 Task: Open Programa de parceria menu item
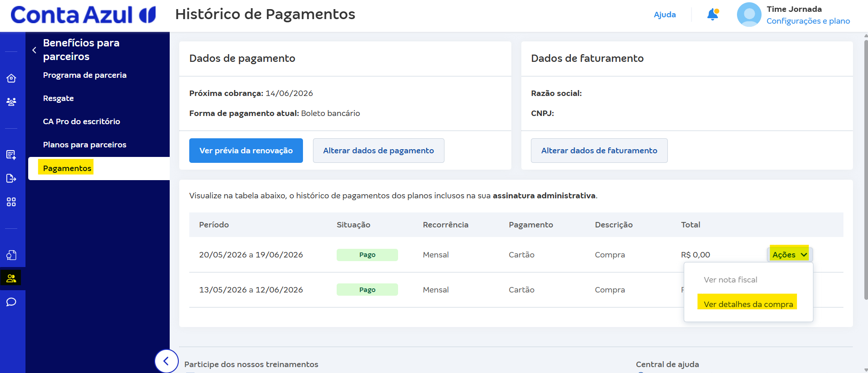(x=85, y=75)
